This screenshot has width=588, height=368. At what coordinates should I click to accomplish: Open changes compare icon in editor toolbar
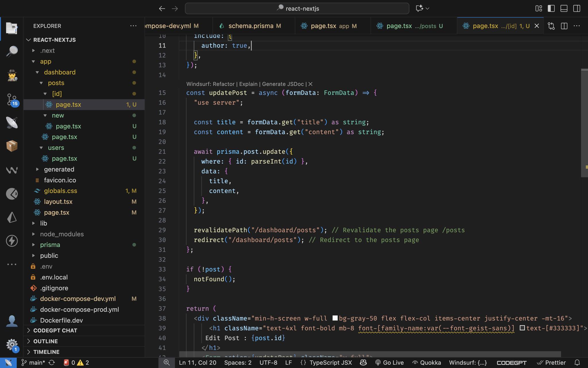coord(551,26)
